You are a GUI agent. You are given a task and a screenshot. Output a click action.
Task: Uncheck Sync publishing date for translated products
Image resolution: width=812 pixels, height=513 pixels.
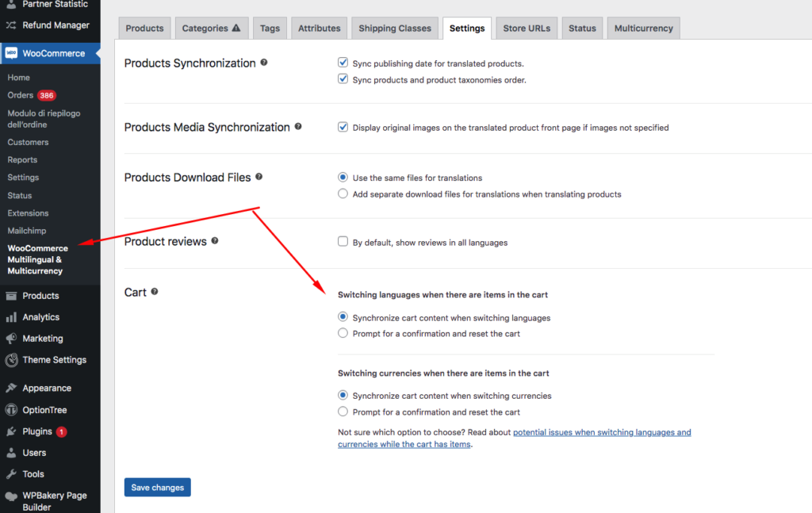pos(343,62)
